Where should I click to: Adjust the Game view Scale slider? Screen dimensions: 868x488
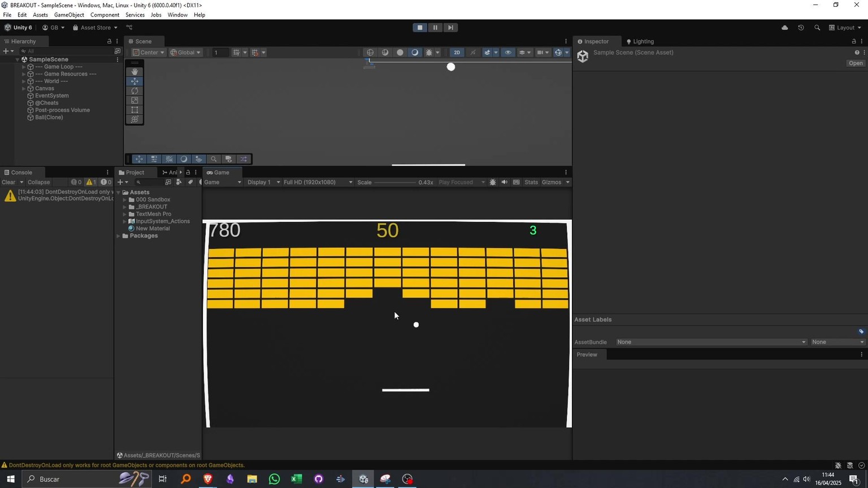pyautogui.click(x=395, y=182)
